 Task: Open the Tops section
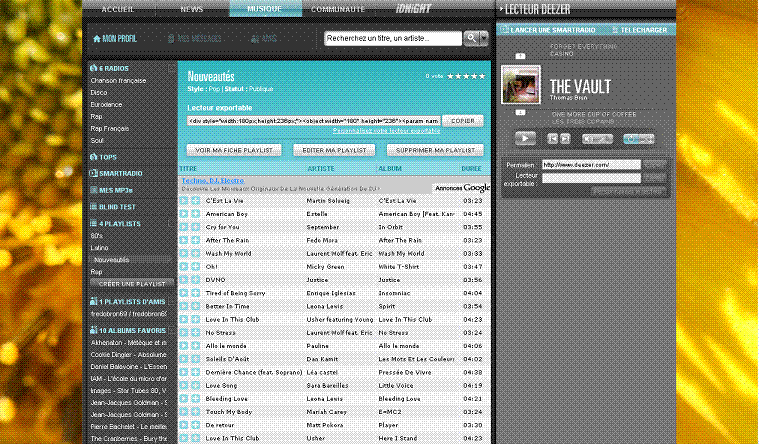[x=103, y=157]
